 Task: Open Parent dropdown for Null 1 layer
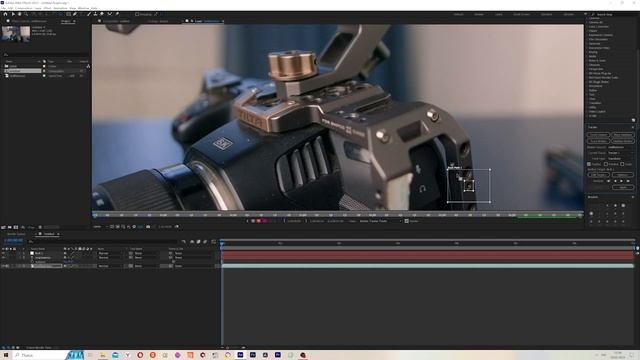(191, 253)
